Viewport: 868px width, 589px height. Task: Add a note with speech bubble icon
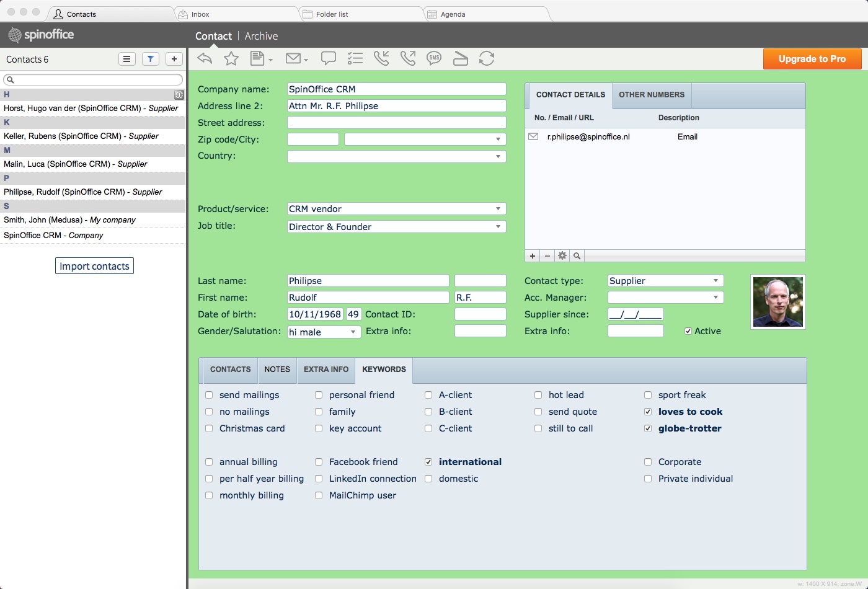(328, 58)
